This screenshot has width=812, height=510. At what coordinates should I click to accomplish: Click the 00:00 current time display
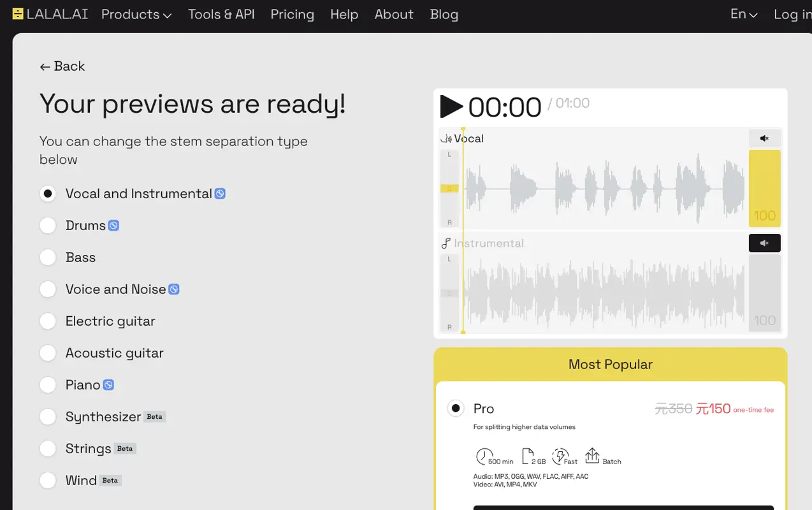click(x=505, y=107)
